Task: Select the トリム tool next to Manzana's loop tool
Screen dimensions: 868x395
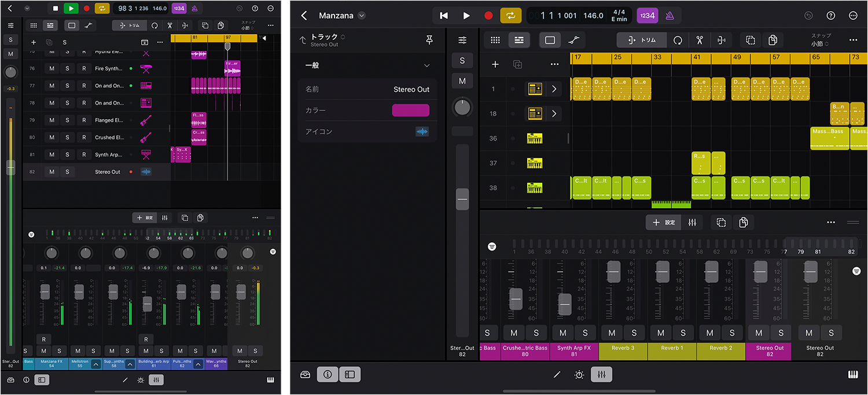Action: [x=641, y=40]
